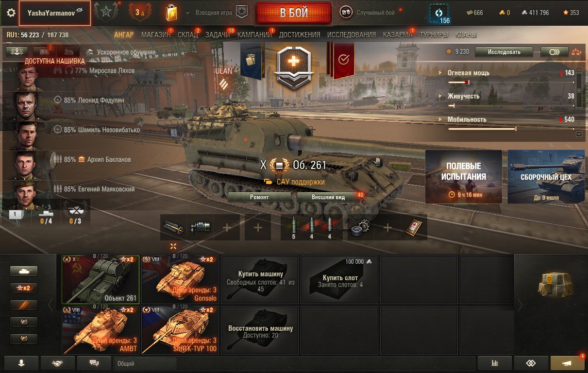The image size is (588, 373).
Task: Open the notifications megaphone icon
Action: pos(567,363)
